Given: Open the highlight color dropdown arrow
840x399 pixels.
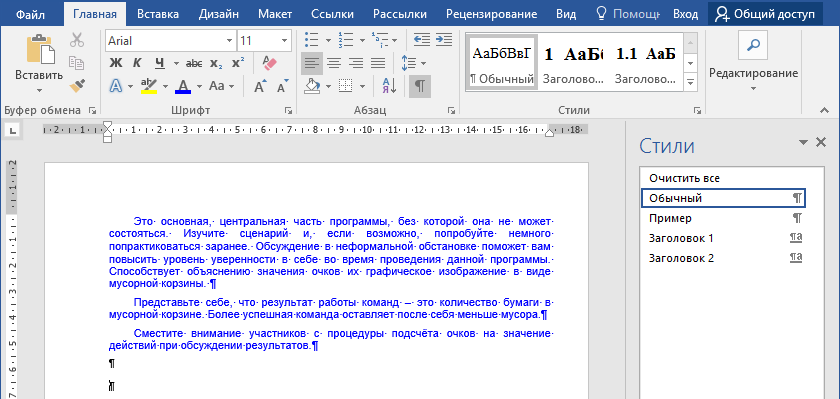Looking at the screenshot, I should (165, 86).
